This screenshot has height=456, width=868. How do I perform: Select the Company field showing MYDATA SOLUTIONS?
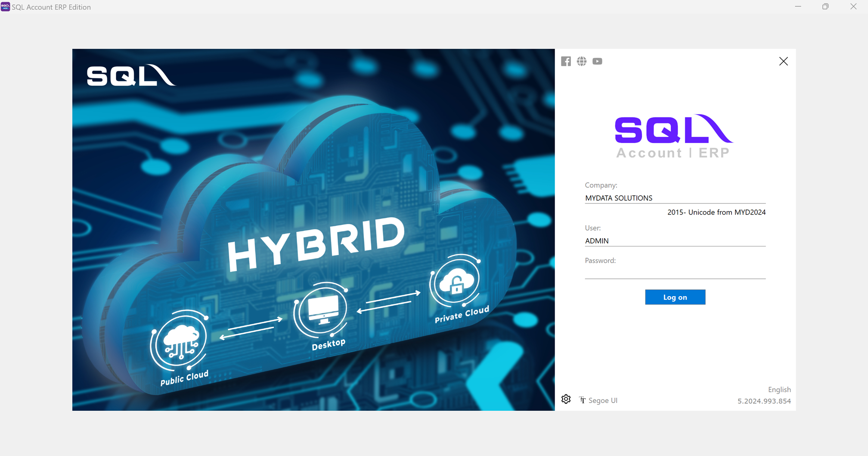tap(675, 198)
